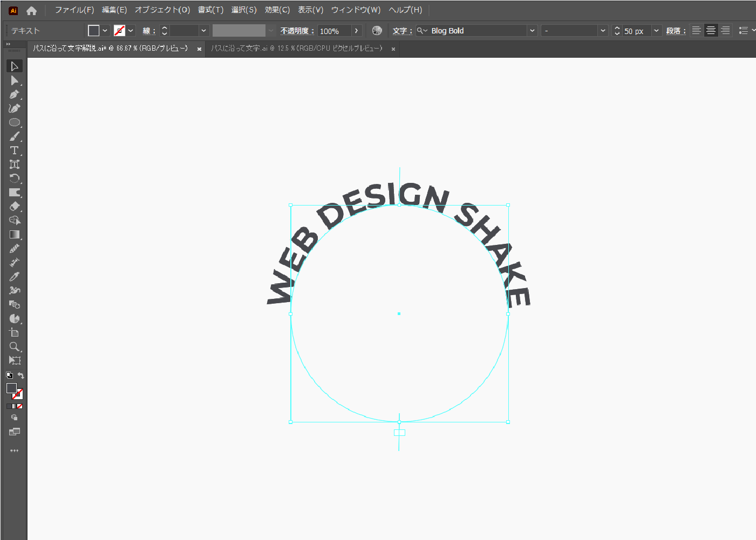756x540 pixels.
Task: Select the Pen tool
Action: tap(14, 94)
